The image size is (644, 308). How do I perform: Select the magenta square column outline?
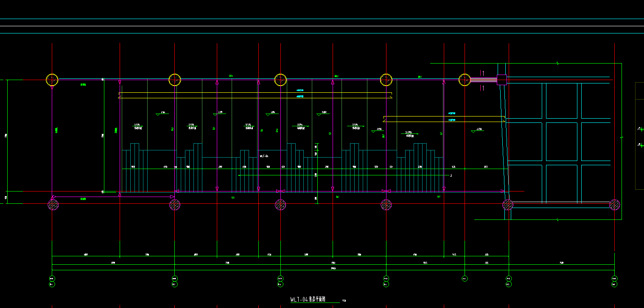click(x=502, y=80)
